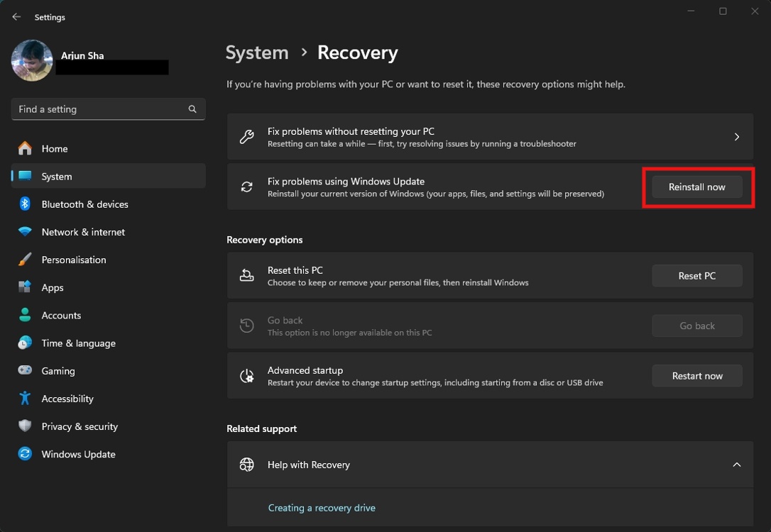Open Privacy & security settings
The width and height of the screenshot is (771, 532).
79,426
